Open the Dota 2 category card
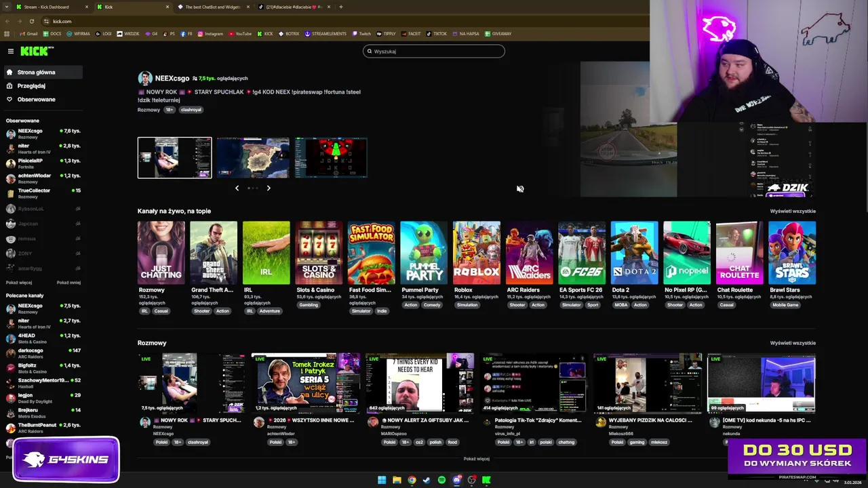The height and width of the screenshot is (488, 868). 634,253
